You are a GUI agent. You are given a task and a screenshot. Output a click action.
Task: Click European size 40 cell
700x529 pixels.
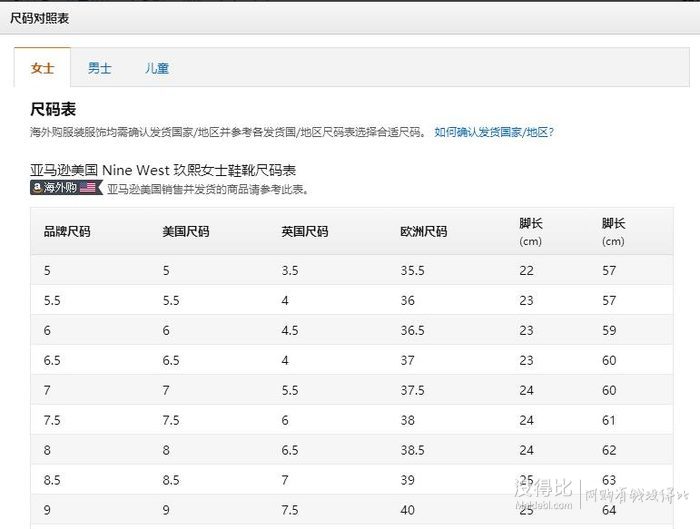pos(407,510)
